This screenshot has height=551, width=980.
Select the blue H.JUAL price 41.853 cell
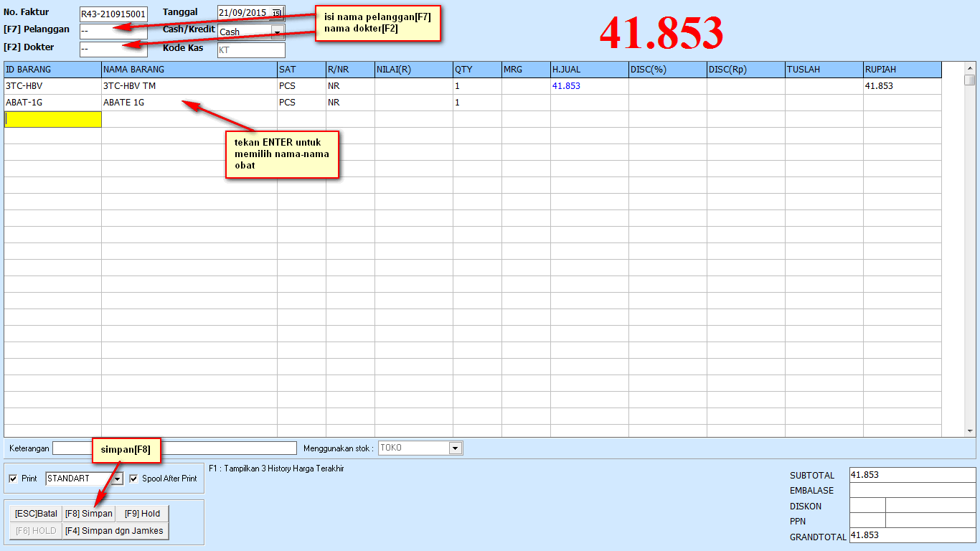(588, 86)
